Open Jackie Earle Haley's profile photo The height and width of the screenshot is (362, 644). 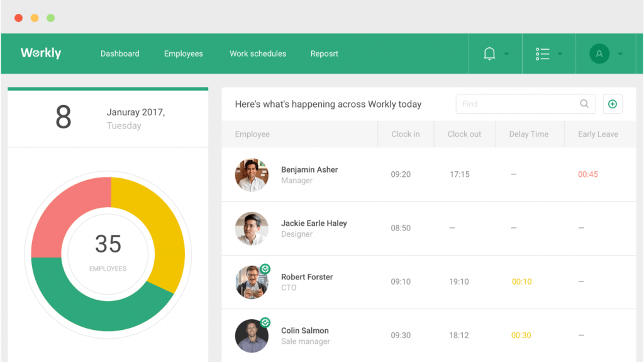tap(252, 229)
